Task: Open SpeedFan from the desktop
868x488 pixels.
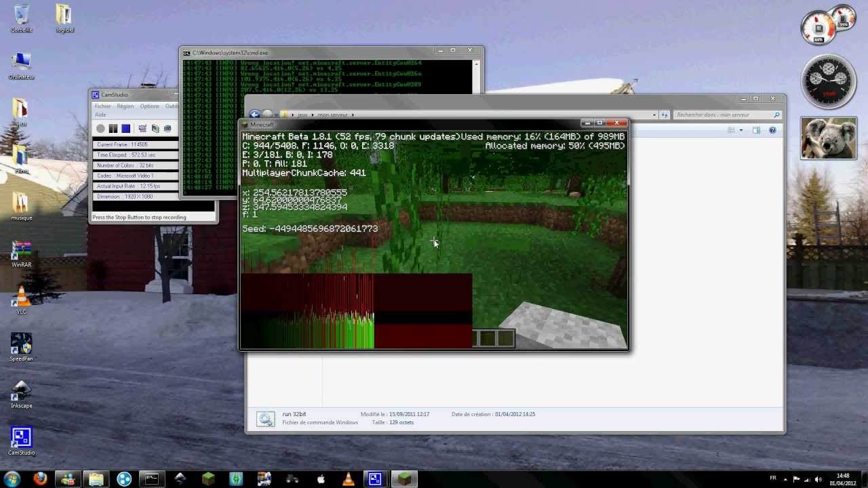Action: (21, 347)
